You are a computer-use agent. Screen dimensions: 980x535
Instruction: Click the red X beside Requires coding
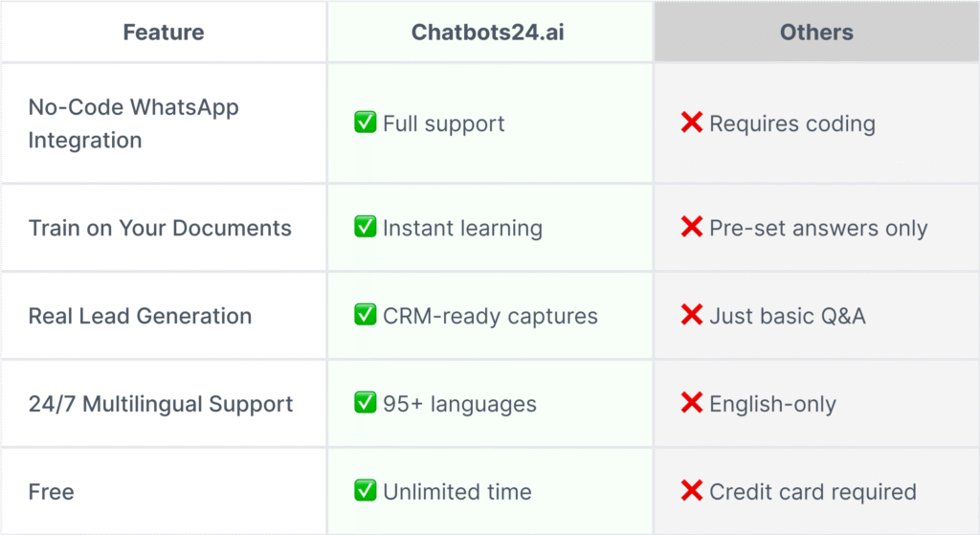(692, 123)
